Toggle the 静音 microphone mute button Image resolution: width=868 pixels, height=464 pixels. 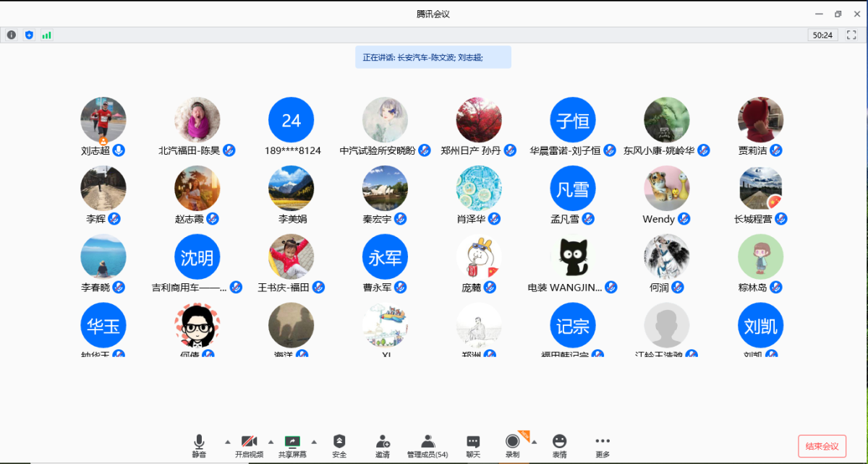coord(199,442)
